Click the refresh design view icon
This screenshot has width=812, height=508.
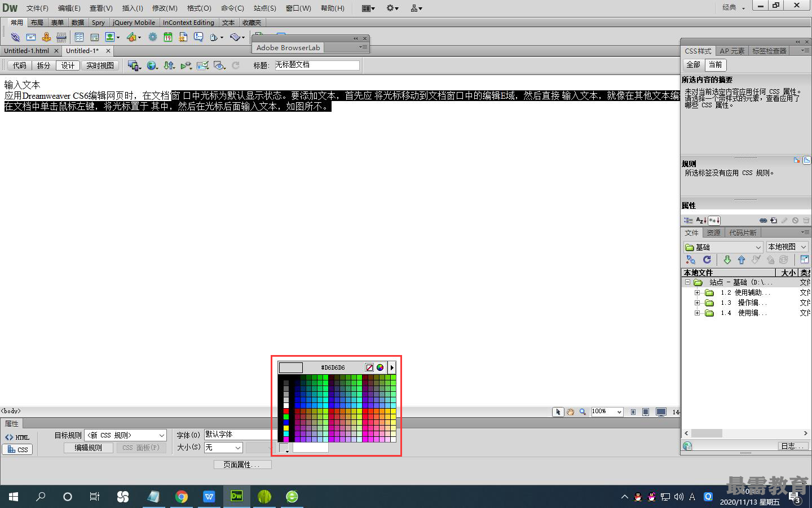236,65
